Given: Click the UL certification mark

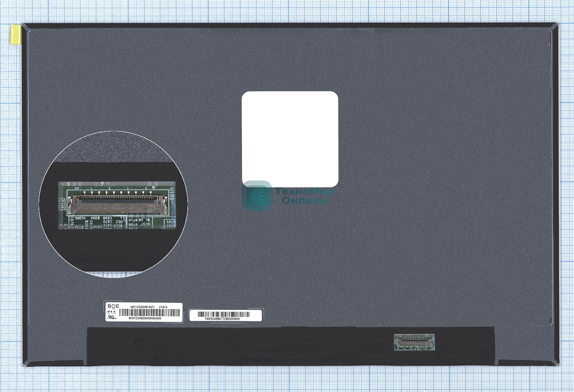Looking at the screenshot, I should [x=112, y=318].
